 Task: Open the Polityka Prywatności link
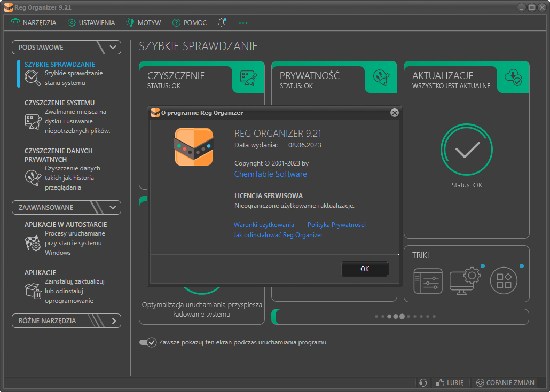(x=336, y=225)
